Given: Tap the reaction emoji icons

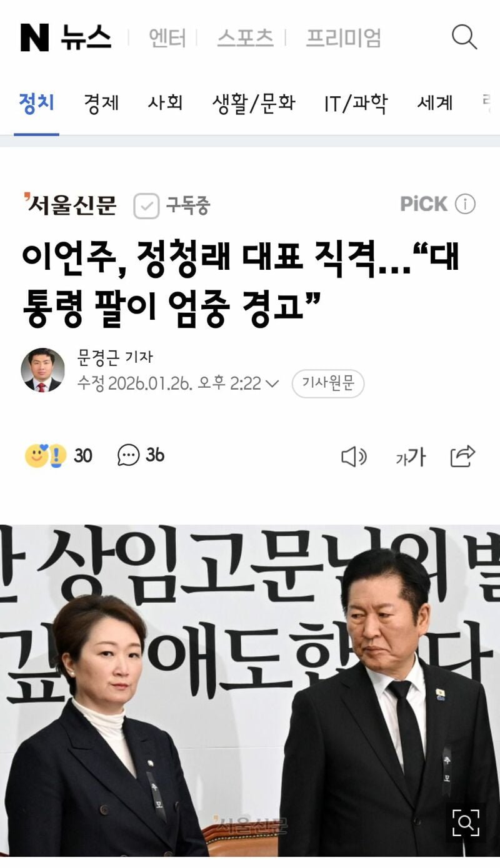Looking at the screenshot, I should click(46, 456).
